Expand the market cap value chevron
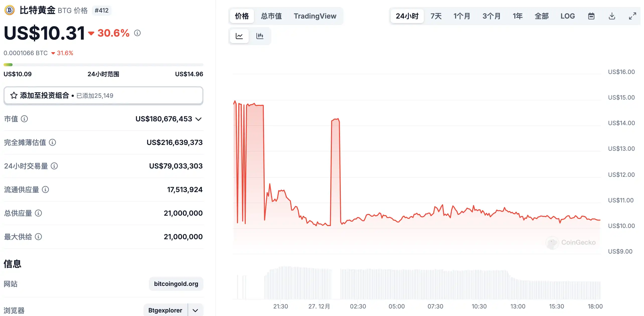644x316 pixels. tap(198, 119)
